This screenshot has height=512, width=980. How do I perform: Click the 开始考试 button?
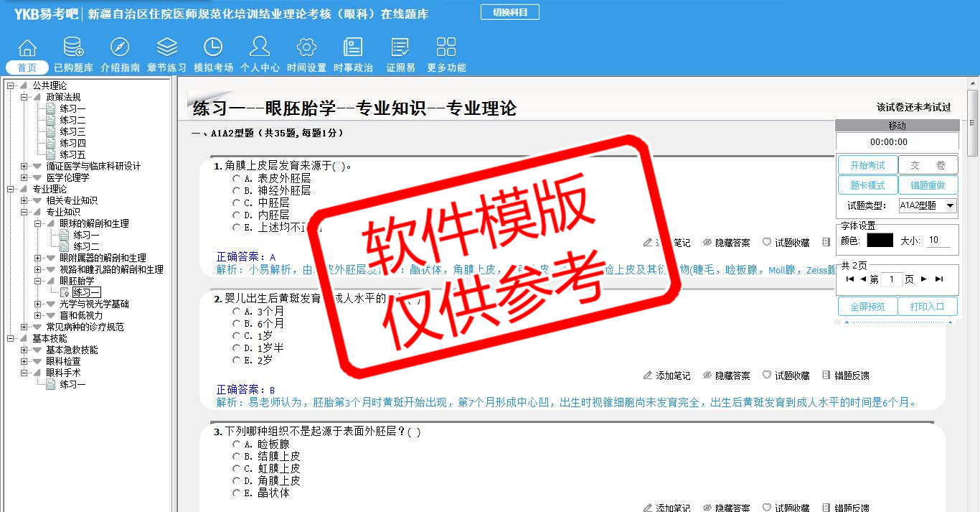(x=867, y=165)
